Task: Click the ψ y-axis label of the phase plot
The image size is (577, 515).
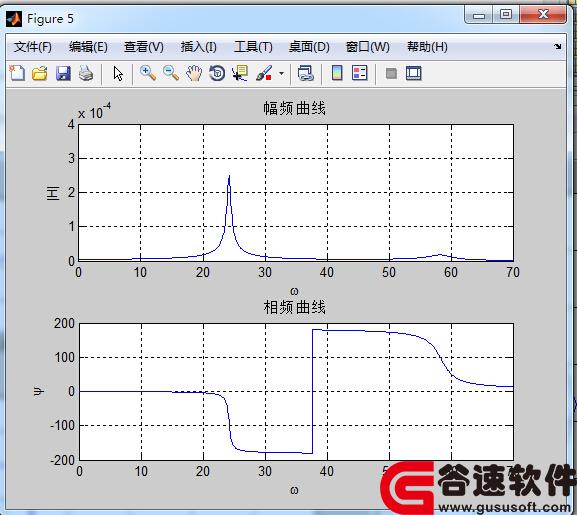Action: coord(38,391)
